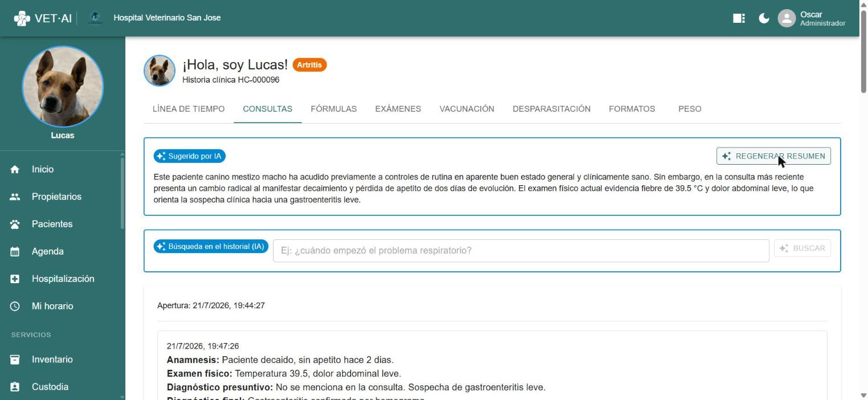Screen dimensions: 868x400
Task: Click the Apertura: 21/7/2026, 19:44:27 text
Action: pyautogui.click(x=211, y=305)
